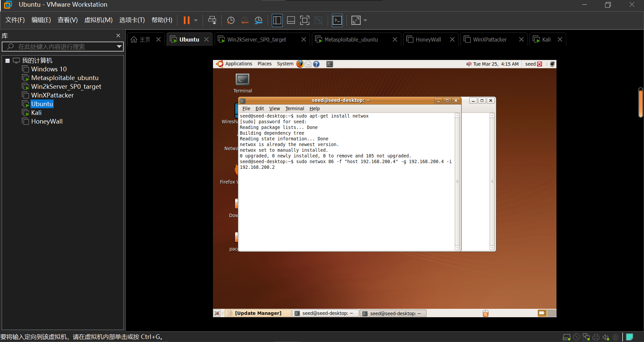
Task: Launch terminal from the Ubuntu top panel
Action: pyautogui.click(x=330, y=64)
